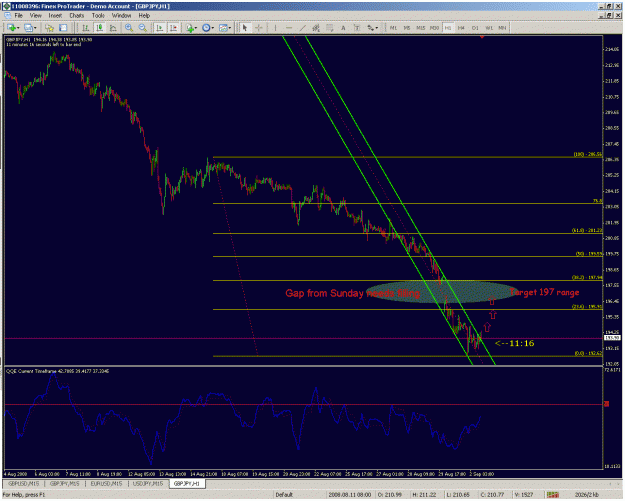This screenshot has width=625, height=501.
Task: Open the Tools menu
Action: pos(98,16)
